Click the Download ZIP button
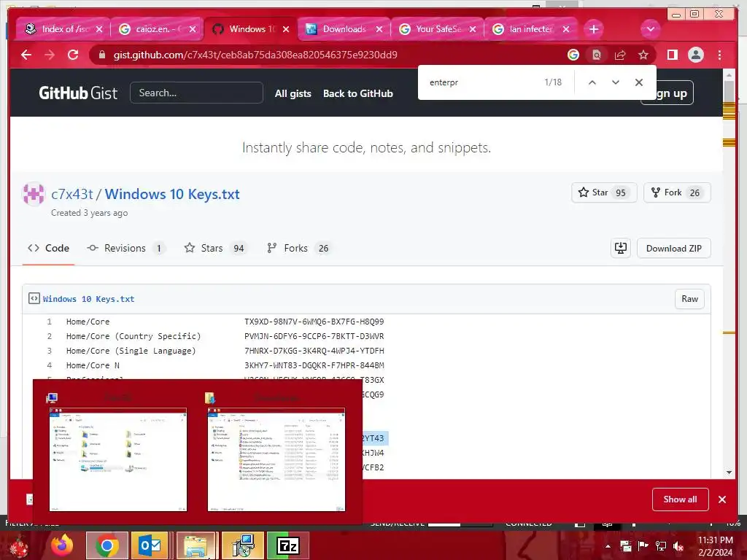This screenshot has width=747, height=560. [673, 248]
